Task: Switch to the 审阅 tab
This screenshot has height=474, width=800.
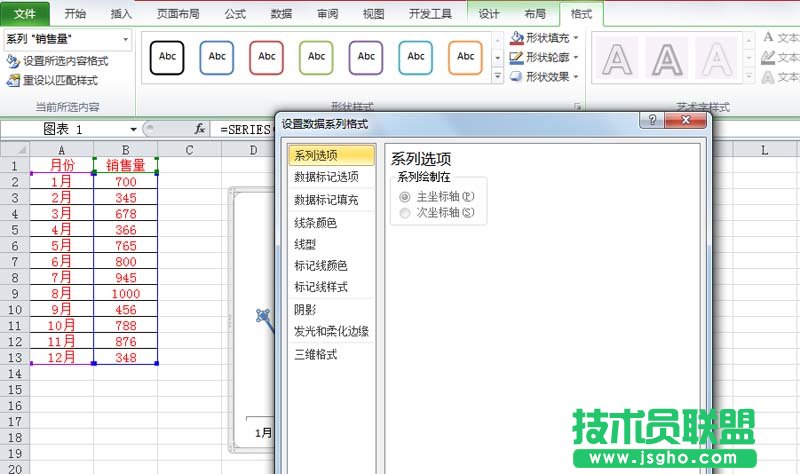Action: [x=328, y=14]
